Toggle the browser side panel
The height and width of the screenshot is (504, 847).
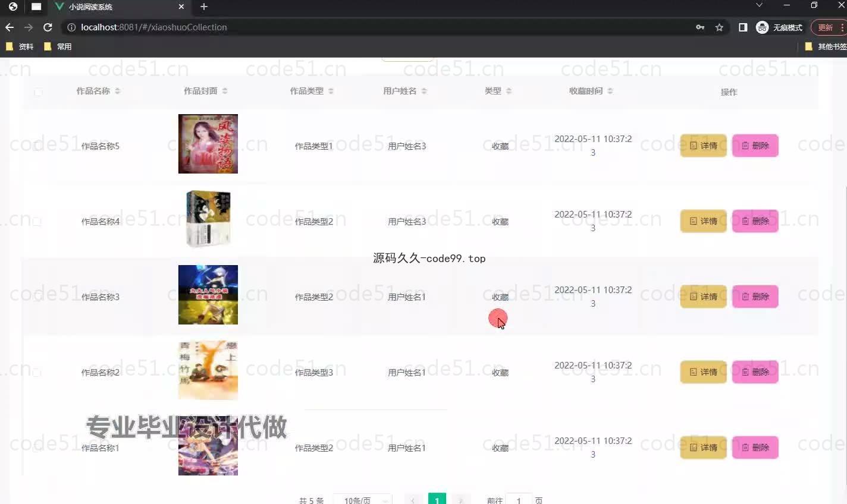pyautogui.click(x=743, y=27)
